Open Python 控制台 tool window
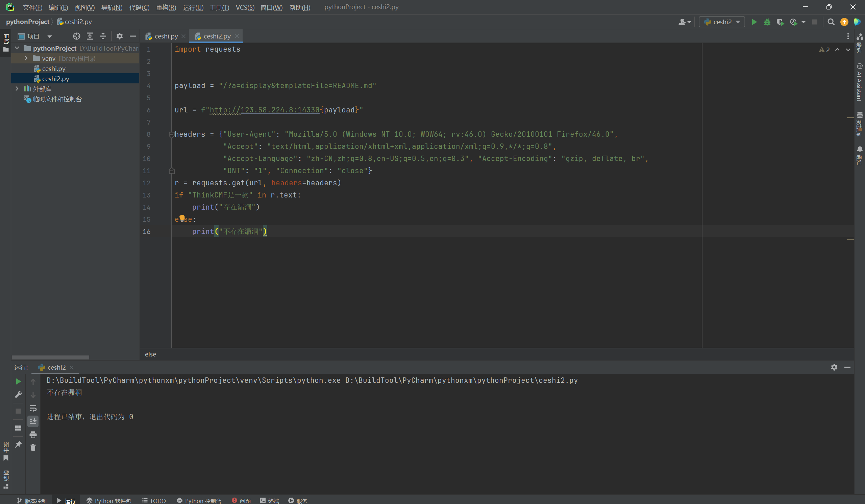Image resolution: width=865 pixels, height=504 pixels. pos(199,501)
